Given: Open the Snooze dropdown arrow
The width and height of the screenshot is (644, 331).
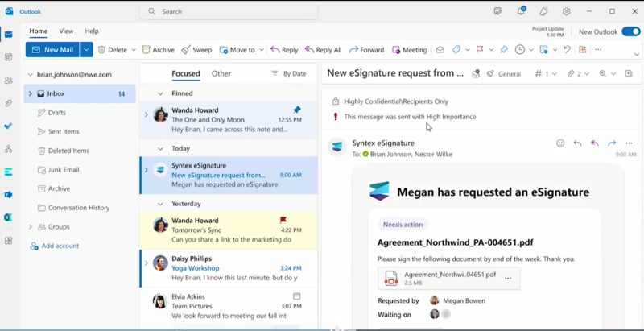Looking at the screenshot, I should click(531, 50).
